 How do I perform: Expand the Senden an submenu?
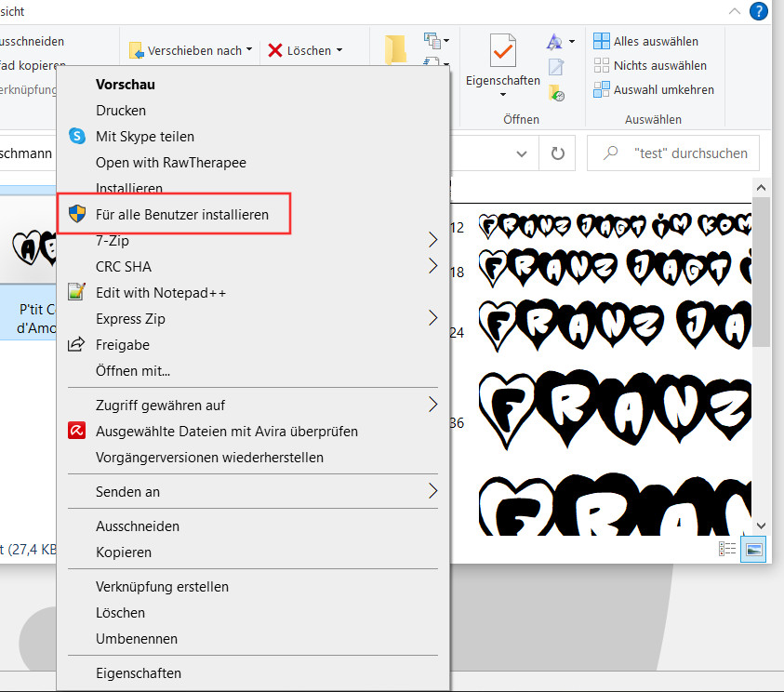(x=432, y=491)
